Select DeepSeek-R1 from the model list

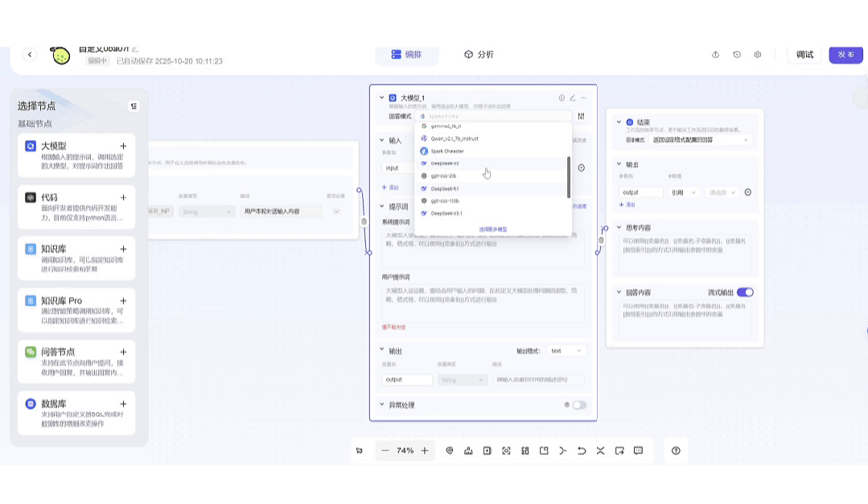(x=445, y=188)
